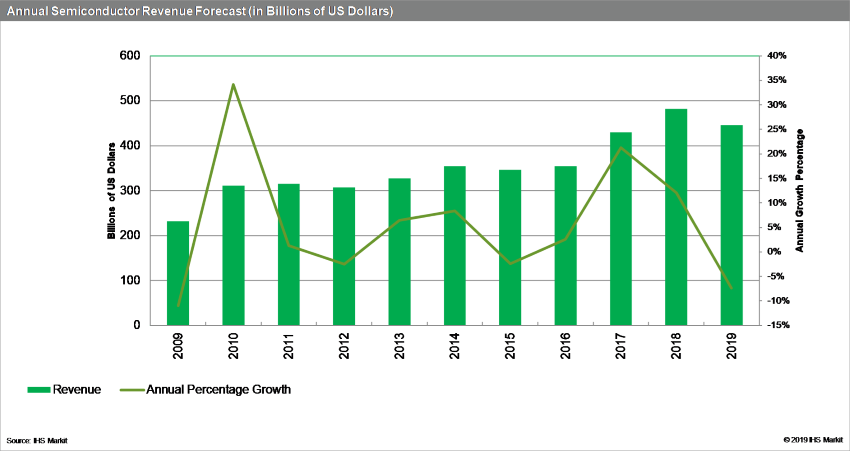The image size is (850, 451).
Task: Click the Annual Percentage Growth legend line marker
Action: (132, 390)
